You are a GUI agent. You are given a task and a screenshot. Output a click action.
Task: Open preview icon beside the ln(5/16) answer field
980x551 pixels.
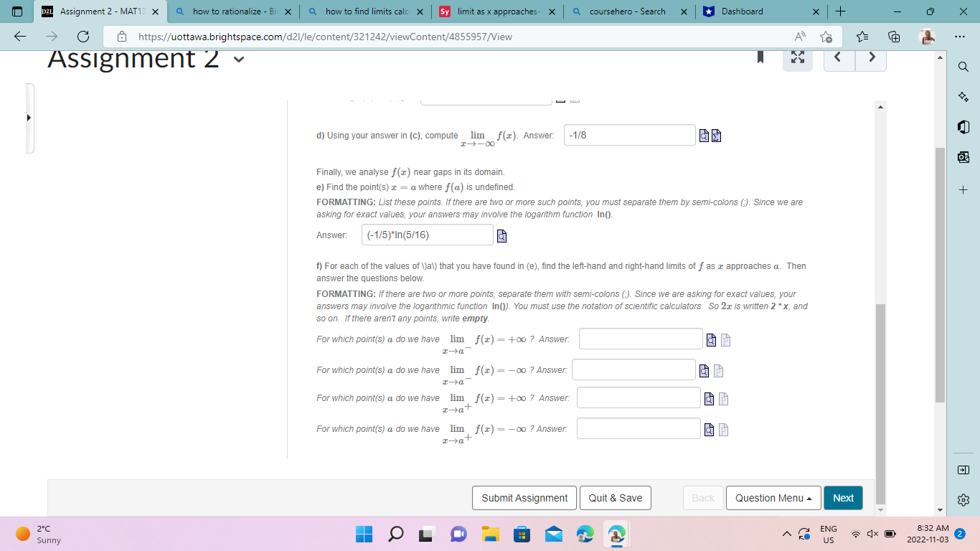(x=500, y=235)
